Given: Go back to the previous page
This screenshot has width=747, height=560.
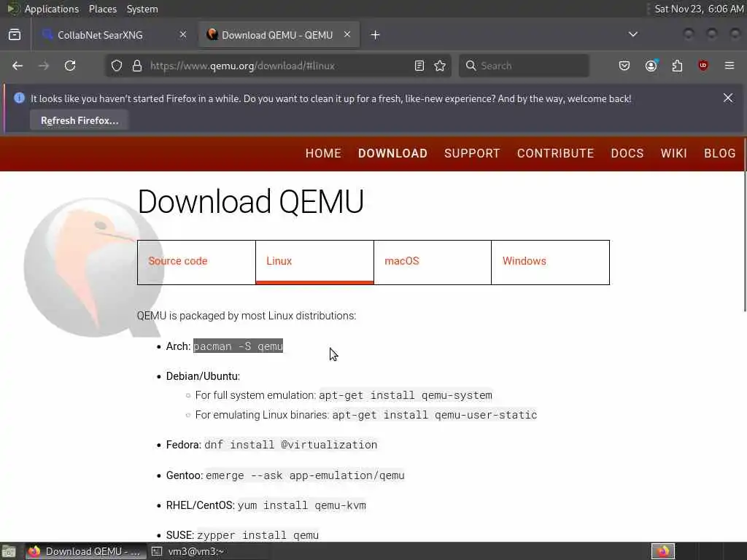Looking at the screenshot, I should point(18,66).
